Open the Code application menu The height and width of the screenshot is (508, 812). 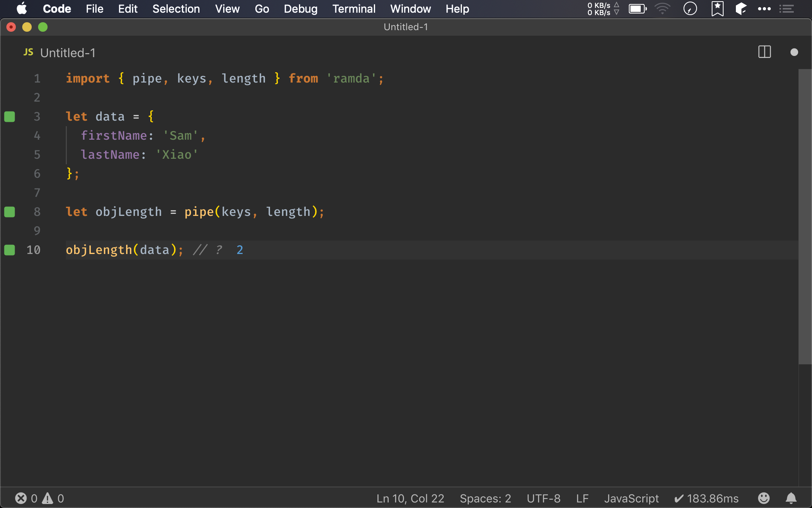pyautogui.click(x=57, y=9)
